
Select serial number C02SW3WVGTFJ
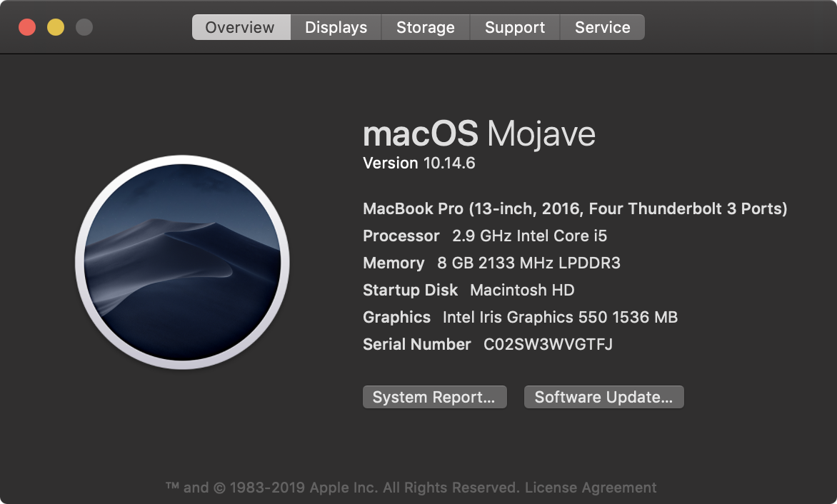point(548,344)
